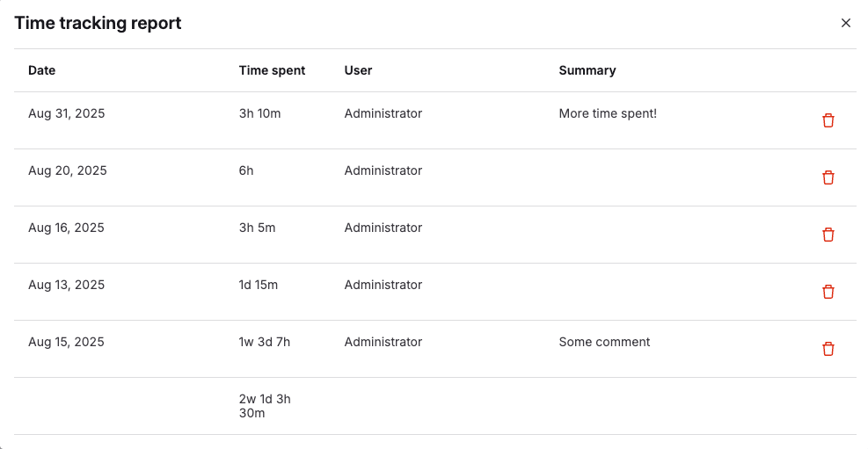Remove the Aug 16, 2025 time log
The width and height of the screenshot is (868, 449).
tap(828, 235)
